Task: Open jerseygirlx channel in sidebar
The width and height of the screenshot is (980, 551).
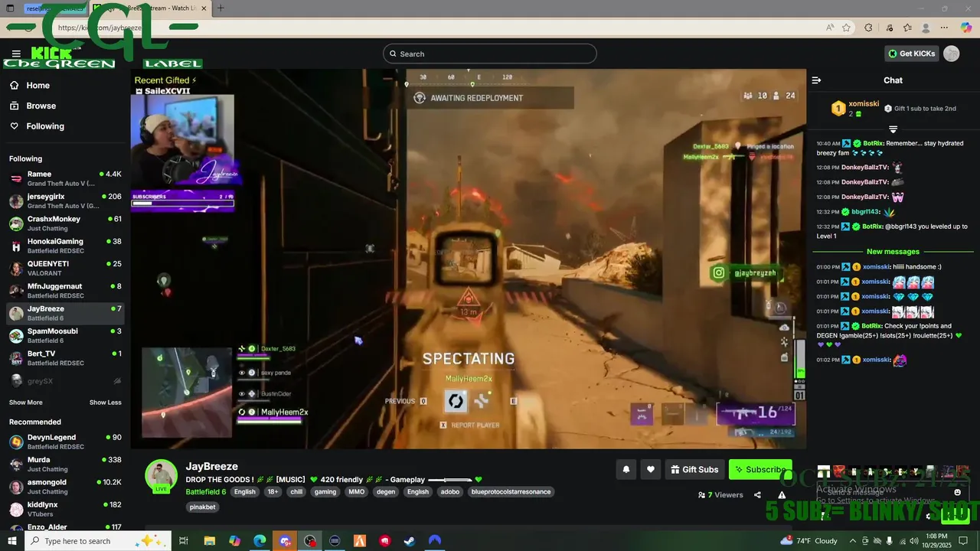Action: [65, 201]
